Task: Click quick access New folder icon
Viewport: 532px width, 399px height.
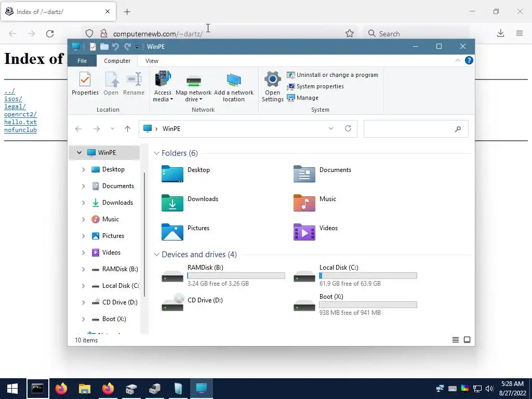Action: pyautogui.click(x=104, y=47)
